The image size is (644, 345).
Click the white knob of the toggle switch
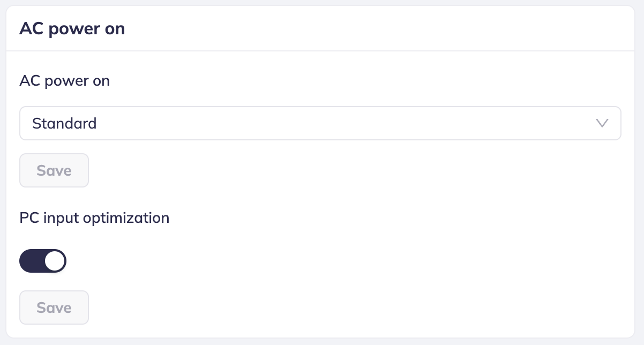point(55,261)
